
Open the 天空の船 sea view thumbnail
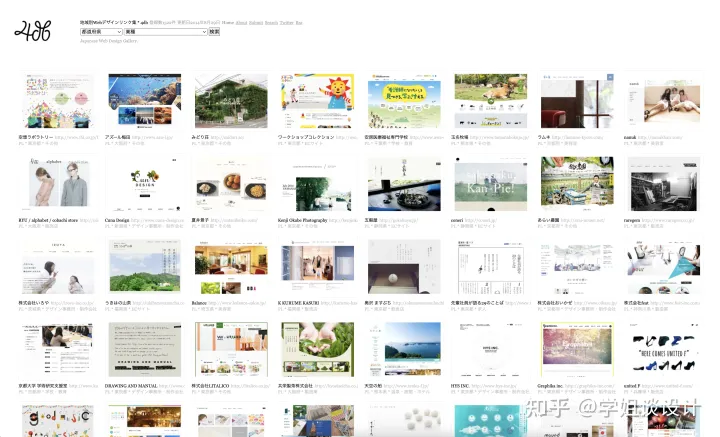pyautogui.click(x=404, y=349)
